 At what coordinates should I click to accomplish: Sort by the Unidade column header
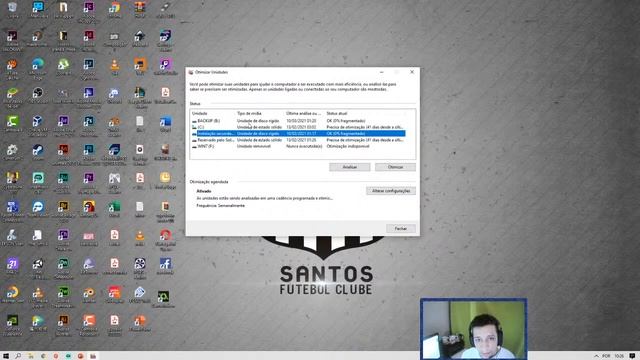pyautogui.click(x=213, y=113)
